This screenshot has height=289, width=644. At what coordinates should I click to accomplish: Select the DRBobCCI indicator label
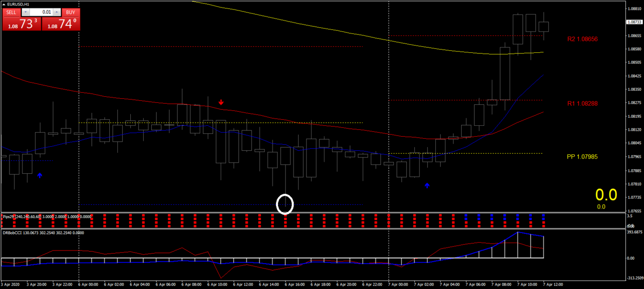(x=43, y=233)
